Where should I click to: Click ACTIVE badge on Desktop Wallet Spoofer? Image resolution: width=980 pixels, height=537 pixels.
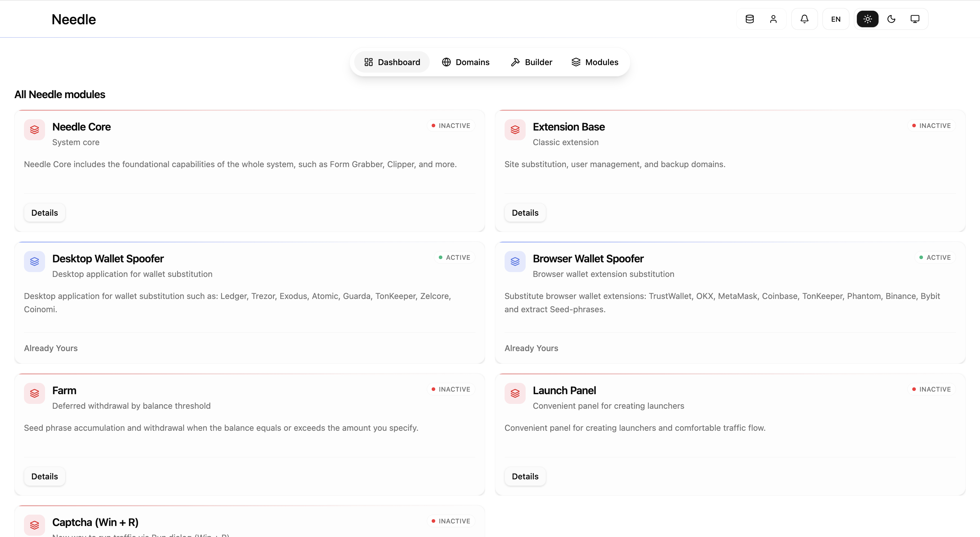454,257
